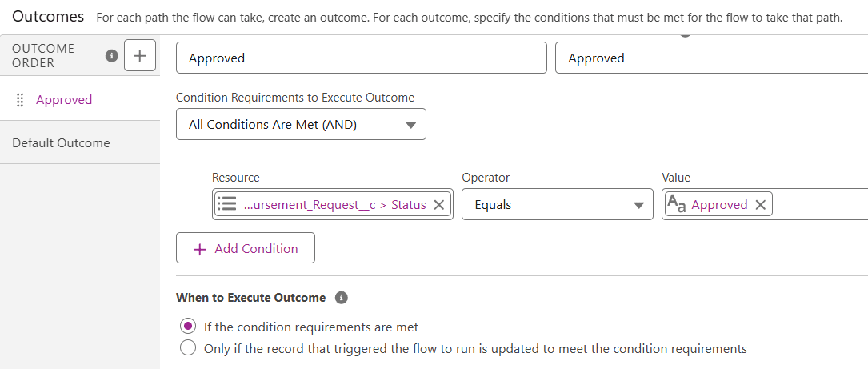Image resolution: width=868 pixels, height=369 pixels.
Task: Select 'If the condition requirements are met'
Action: [188, 327]
